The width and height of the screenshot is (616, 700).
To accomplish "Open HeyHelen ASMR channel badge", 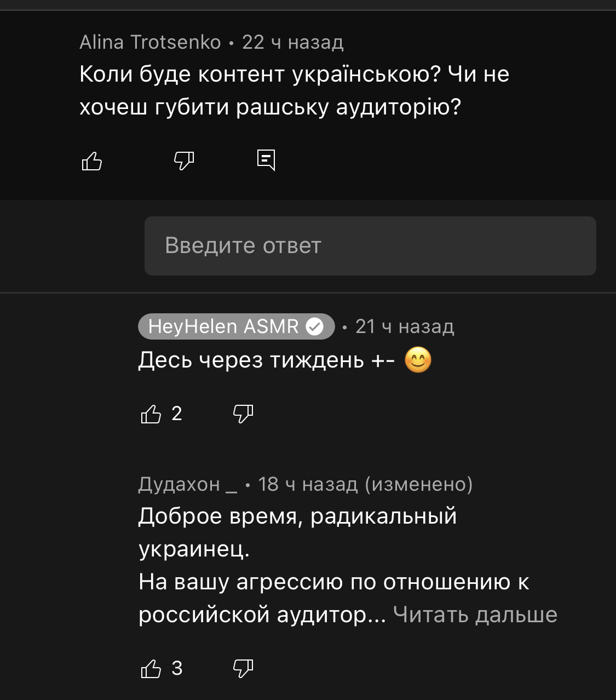I will pyautogui.click(x=236, y=326).
